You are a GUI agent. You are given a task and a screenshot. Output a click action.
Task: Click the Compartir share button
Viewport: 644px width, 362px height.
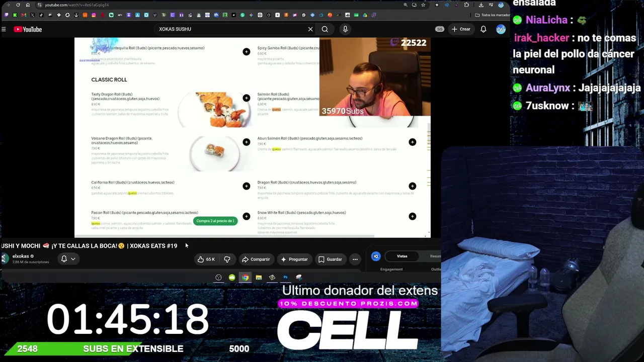point(256,259)
